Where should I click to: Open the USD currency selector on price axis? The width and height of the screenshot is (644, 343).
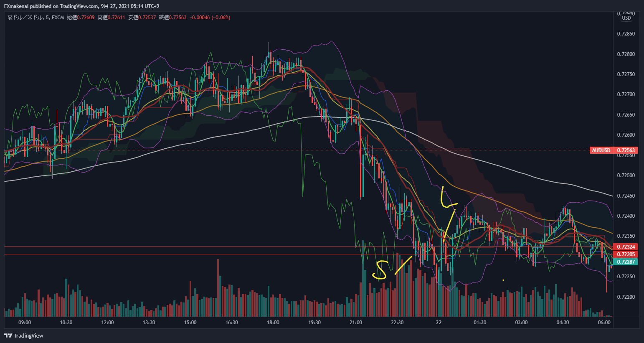(626, 18)
